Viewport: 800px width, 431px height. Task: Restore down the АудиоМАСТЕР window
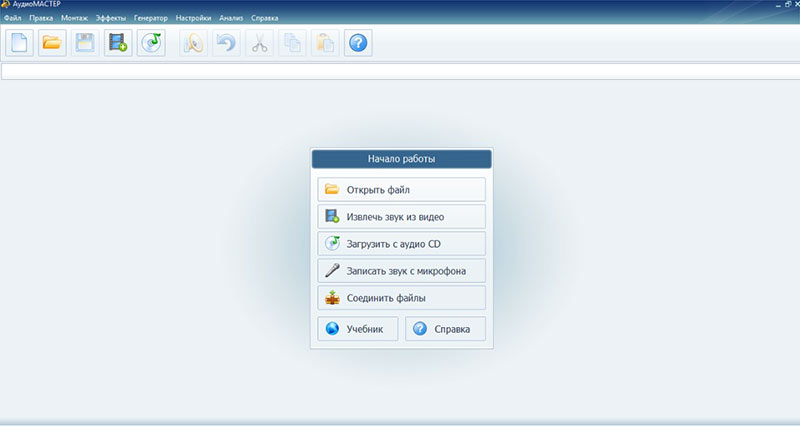click(788, 4)
